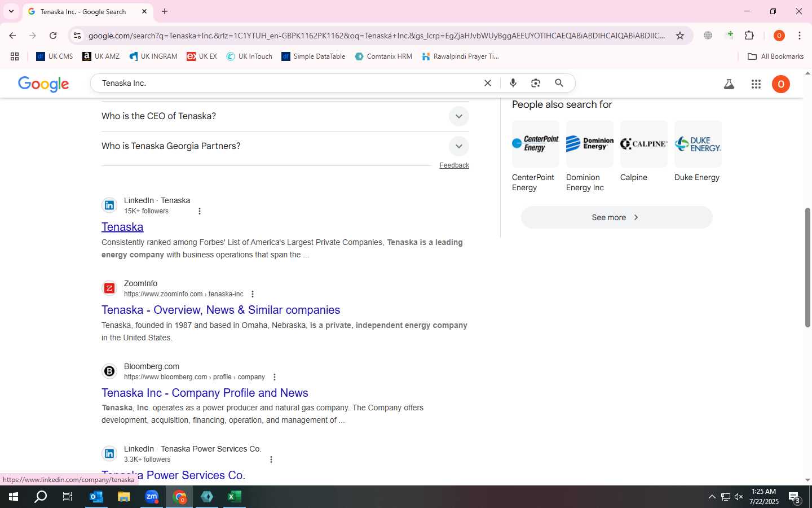Image resolution: width=812 pixels, height=508 pixels.
Task: Open the Comtanix HRM bookmark
Action: (383, 56)
